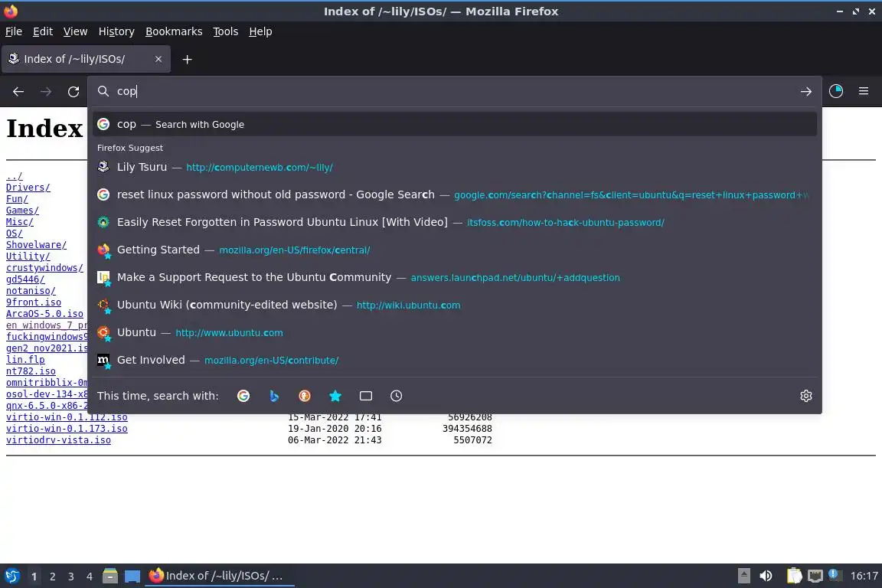The width and height of the screenshot is (882, 588).
Task: Click the show desktop taskbar icon
Action: 132,577
